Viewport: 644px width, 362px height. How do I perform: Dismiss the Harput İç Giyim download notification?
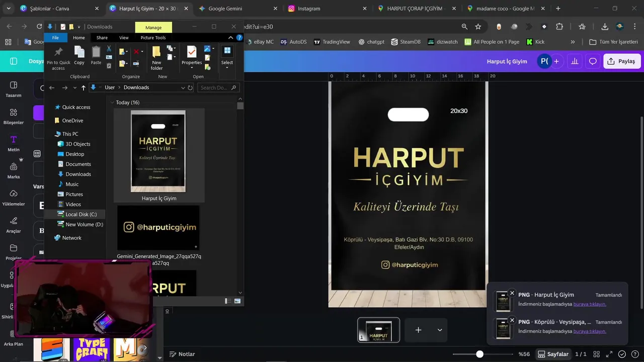tap(512, 293)
